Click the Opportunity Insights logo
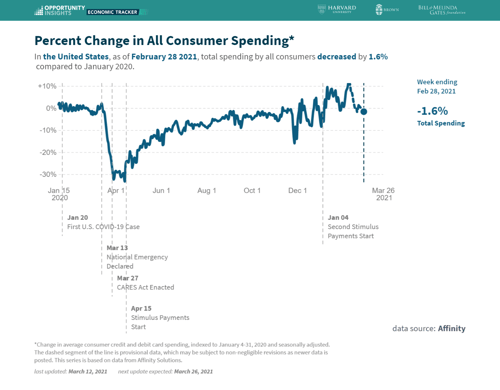Viewport: 500px width, 390px height. pos(60,10)
